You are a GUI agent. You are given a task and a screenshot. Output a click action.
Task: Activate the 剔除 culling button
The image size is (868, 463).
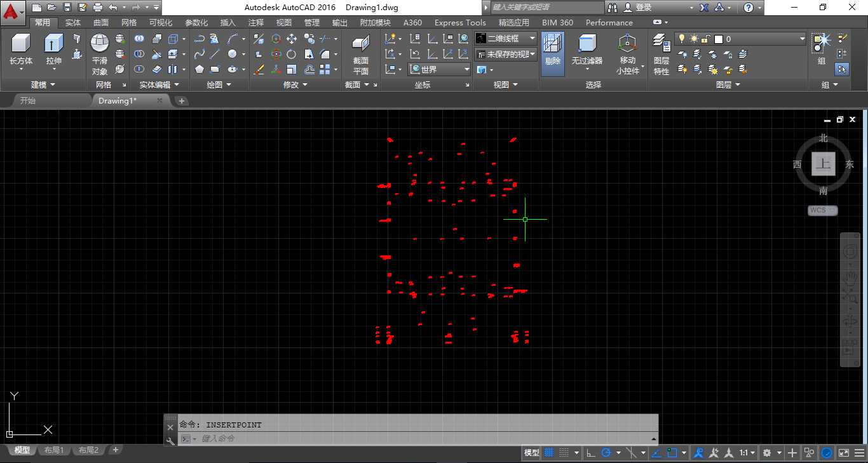coord(553,54)
